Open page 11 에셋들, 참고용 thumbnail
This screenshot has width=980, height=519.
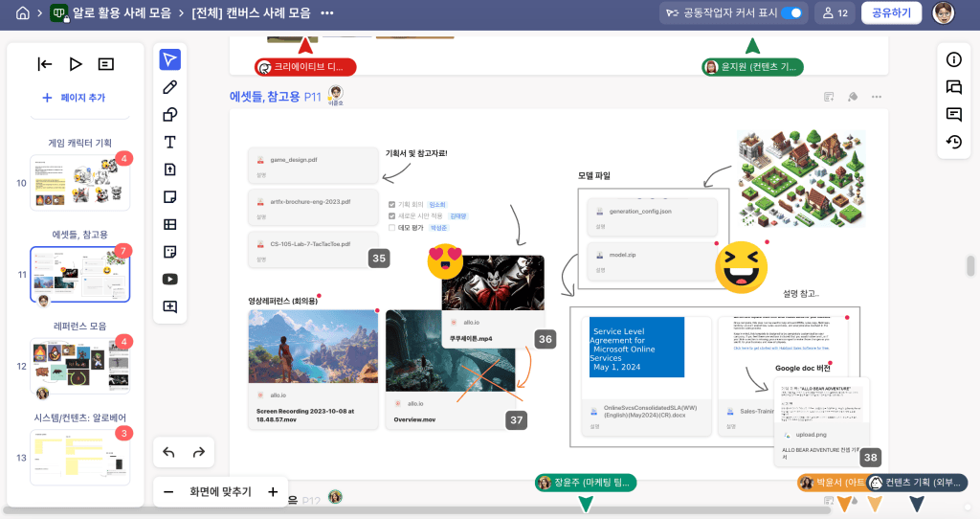(x=80, y=275)
